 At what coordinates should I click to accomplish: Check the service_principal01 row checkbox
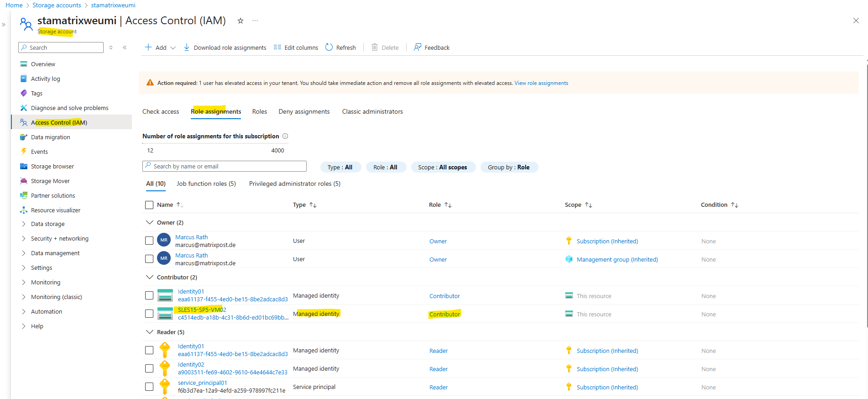coord(149,387)
